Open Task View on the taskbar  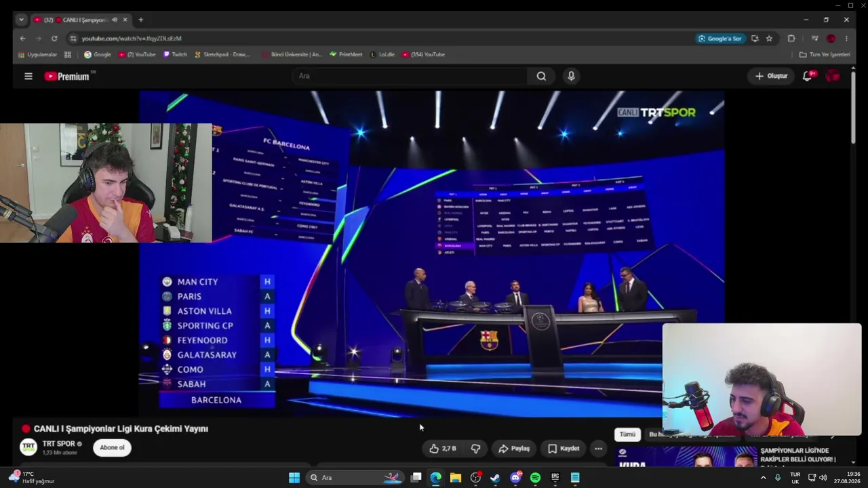pos(416,478)
